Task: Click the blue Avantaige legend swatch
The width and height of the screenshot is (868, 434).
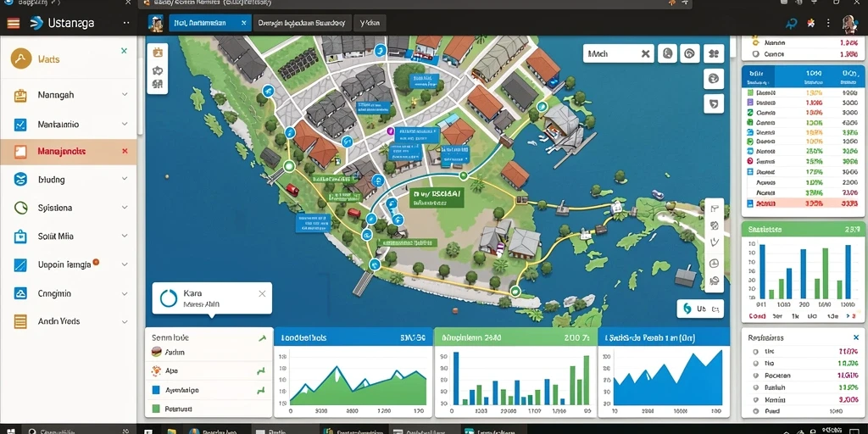Action: [x=156, y=390]
